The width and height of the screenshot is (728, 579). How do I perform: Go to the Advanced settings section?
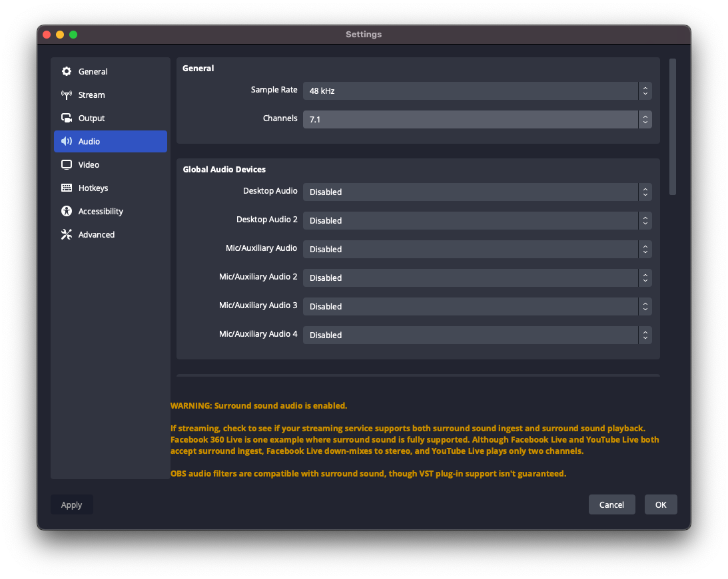(97, 235)
